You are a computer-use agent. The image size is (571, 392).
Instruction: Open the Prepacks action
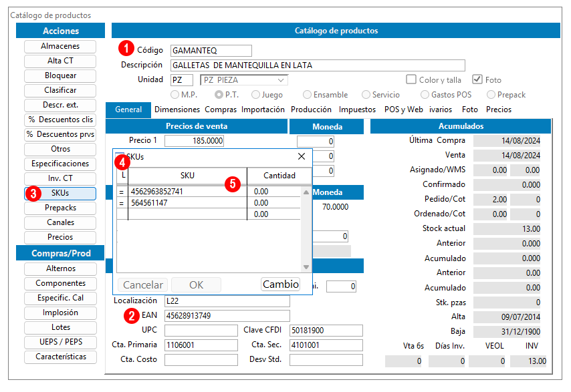(x=60, y=208)
